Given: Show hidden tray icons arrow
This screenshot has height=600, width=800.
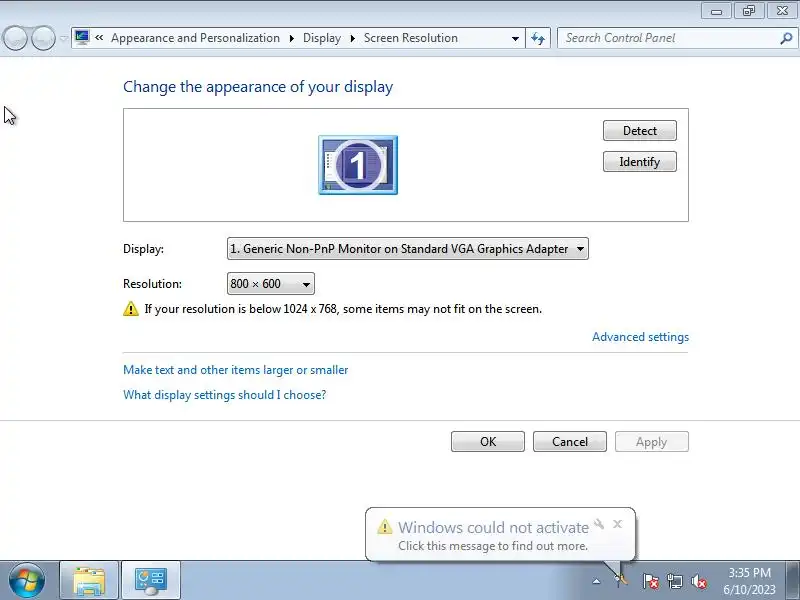Looking at the screenshot, I should [x=596, y=581].
